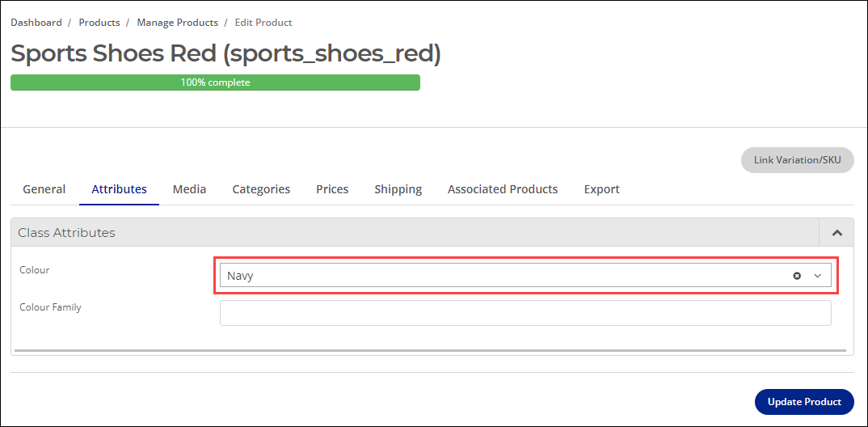Click the Colour combo box showing Navy
Image resolution: width=868 pixels, height=427 pixels.
[525, 275]
